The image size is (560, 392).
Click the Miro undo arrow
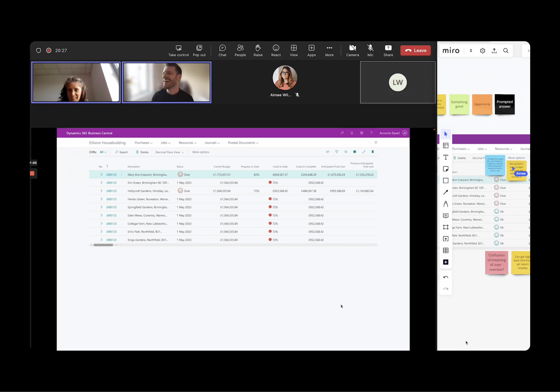click(x=446, y=277)
